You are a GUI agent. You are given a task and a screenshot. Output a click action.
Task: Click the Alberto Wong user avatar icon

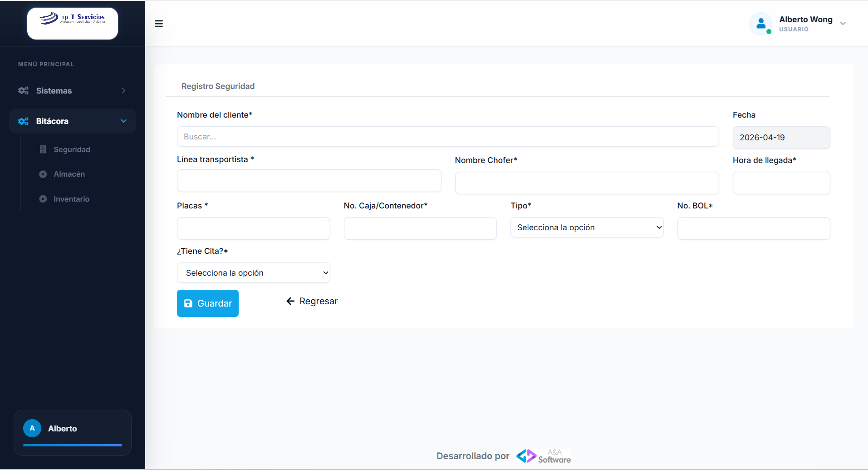tap(761, 24)
